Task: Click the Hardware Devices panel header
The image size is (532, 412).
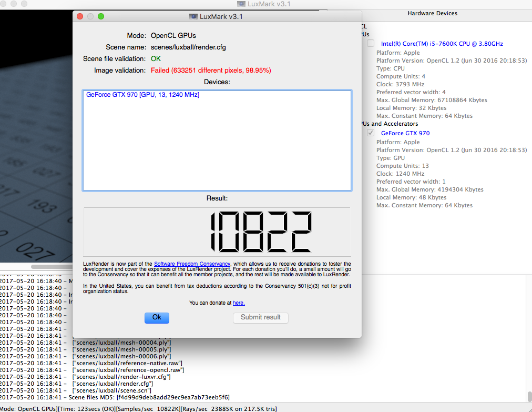Action: (x=432, y=13)
